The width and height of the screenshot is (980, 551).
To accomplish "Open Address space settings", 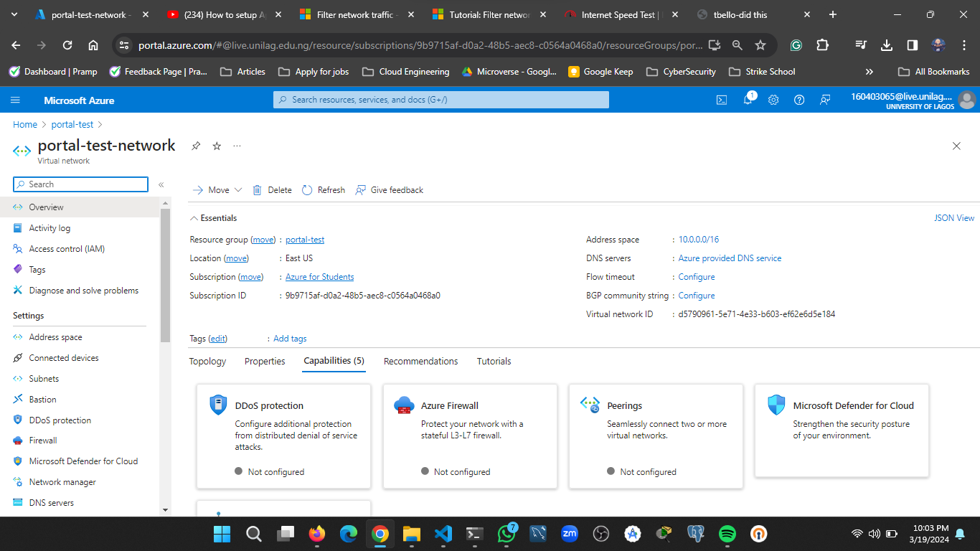I will 55,337.
